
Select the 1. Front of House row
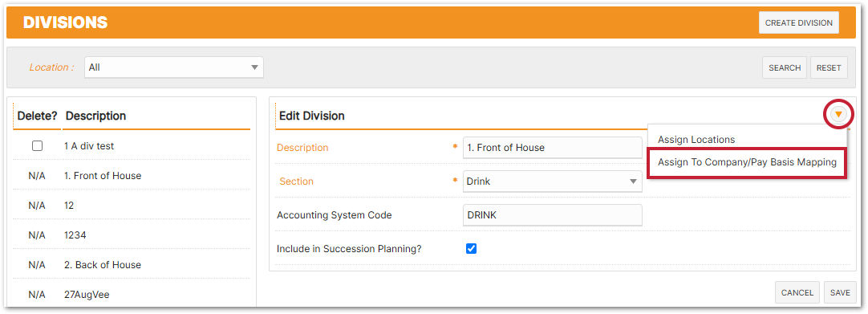(x=132, y=176)
